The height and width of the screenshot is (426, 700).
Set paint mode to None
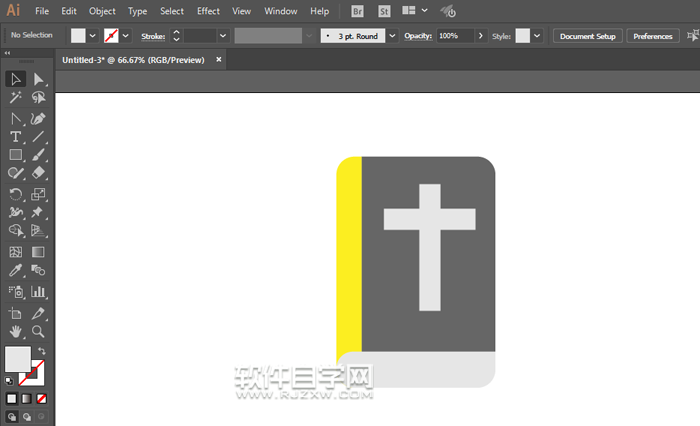41,398
